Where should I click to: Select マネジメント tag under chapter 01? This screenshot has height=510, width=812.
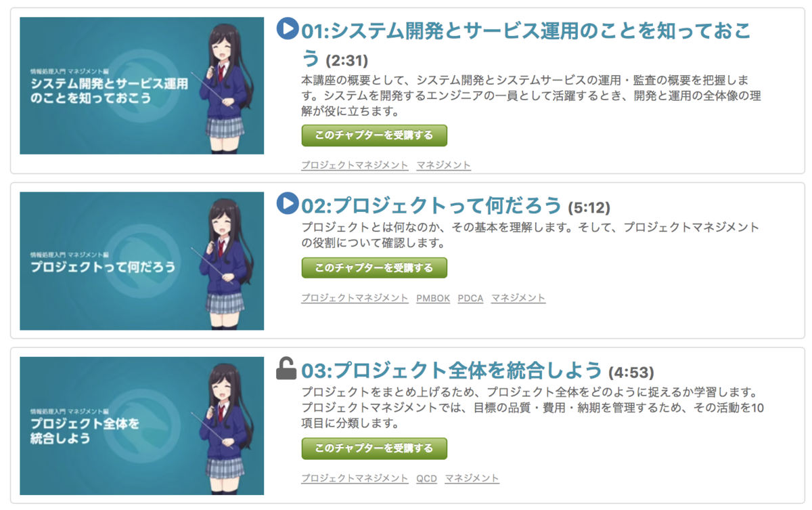(x=443, y=165)
